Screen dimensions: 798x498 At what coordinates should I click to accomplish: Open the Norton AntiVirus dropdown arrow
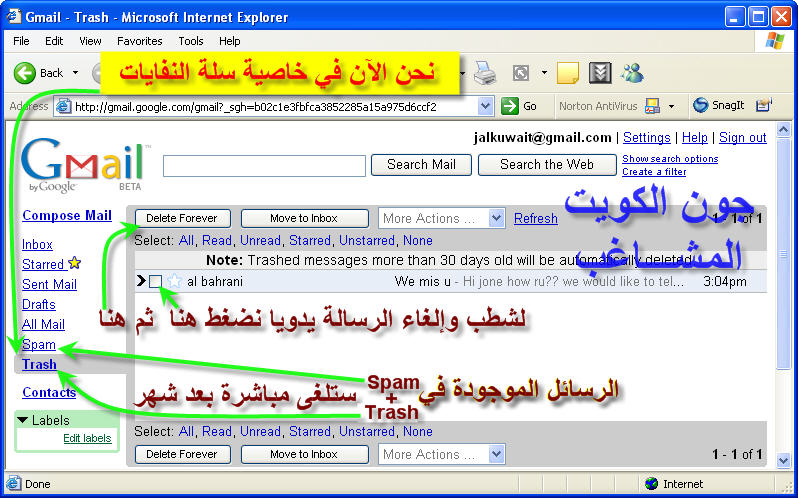[x=671, y=106]
